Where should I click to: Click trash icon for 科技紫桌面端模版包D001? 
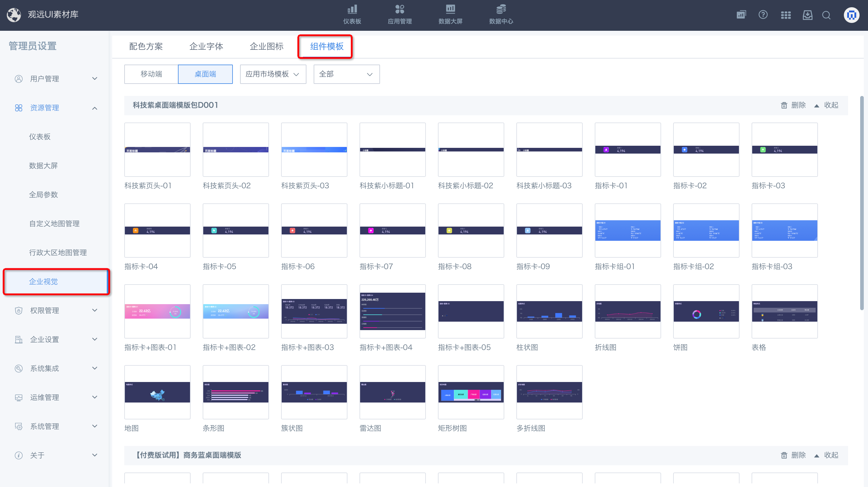[784, 106]
